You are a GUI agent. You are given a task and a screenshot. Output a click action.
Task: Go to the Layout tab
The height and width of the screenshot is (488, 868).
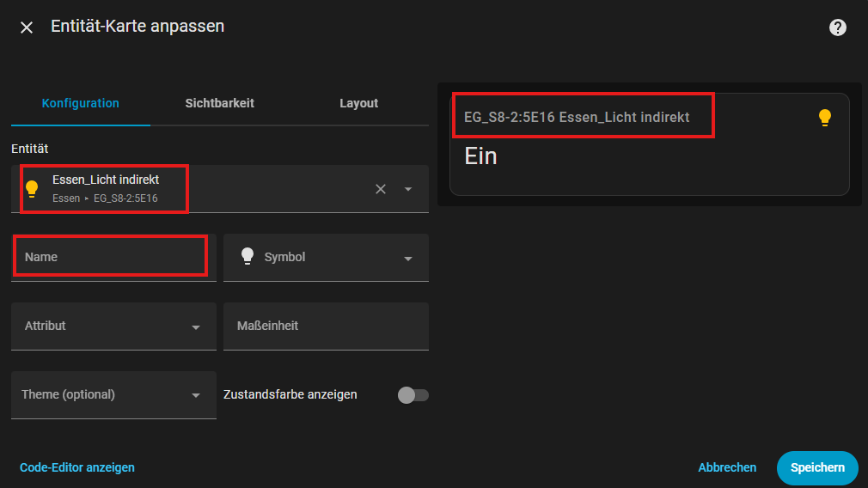click(x=358, y=103)
